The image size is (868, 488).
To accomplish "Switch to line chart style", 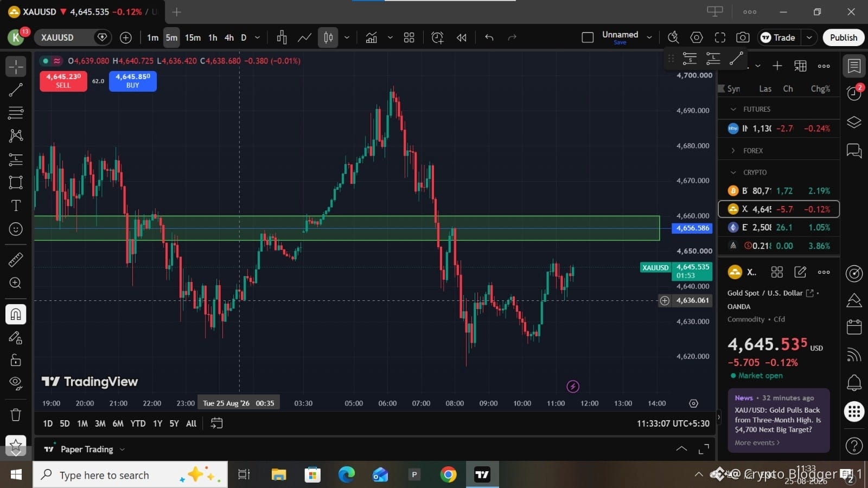I will pos(304,37).
